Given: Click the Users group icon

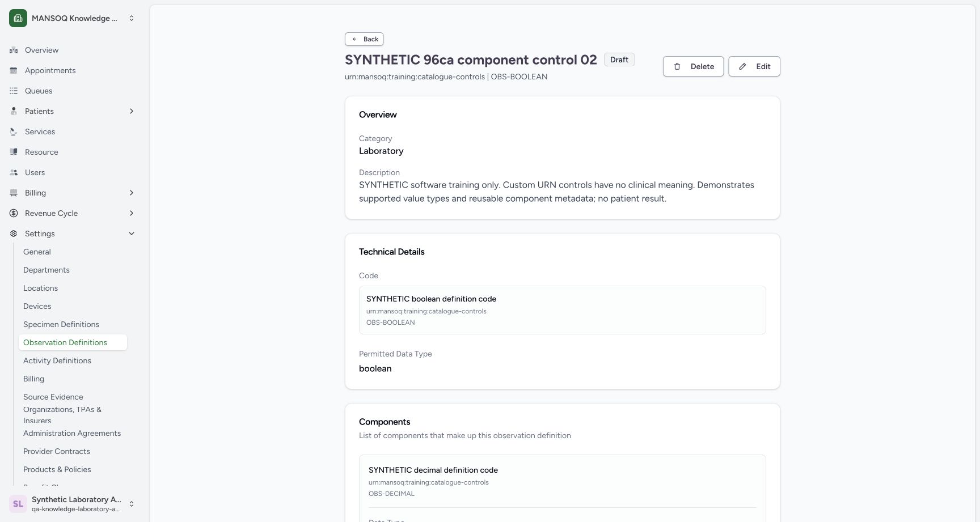Looking at the screenshot, I should click(14, 172).
